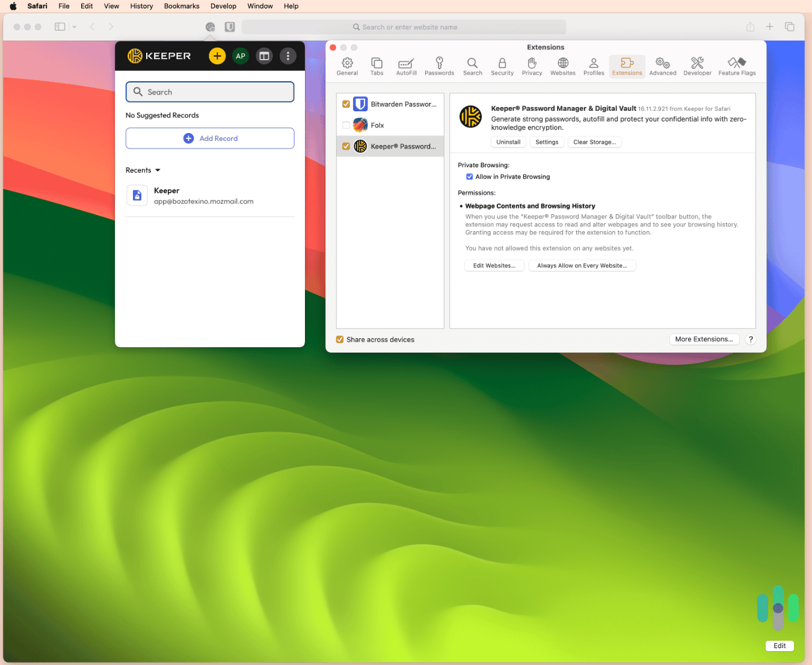The height and width of the screenshot is (665, 812).
Task: Click the Bitwarden icon in Safari toolbar
Action: pyautogui.click(x=229, y=26)
